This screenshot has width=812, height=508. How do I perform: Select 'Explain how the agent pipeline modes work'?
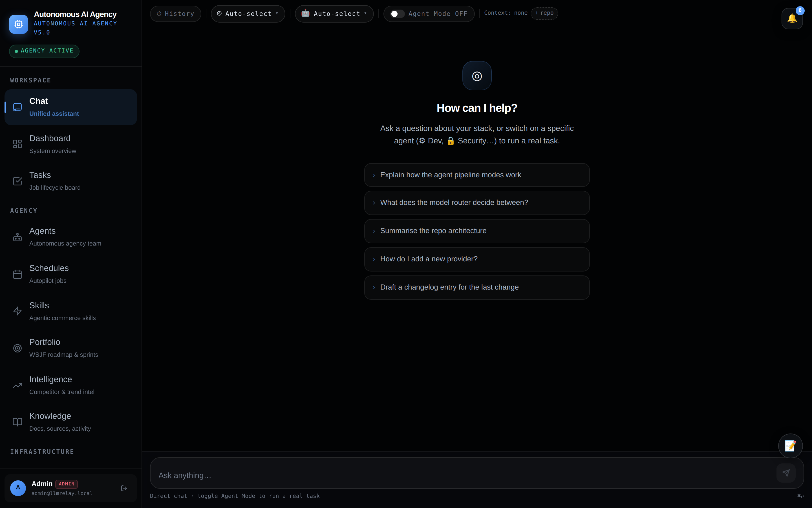[x=477, y=175]
